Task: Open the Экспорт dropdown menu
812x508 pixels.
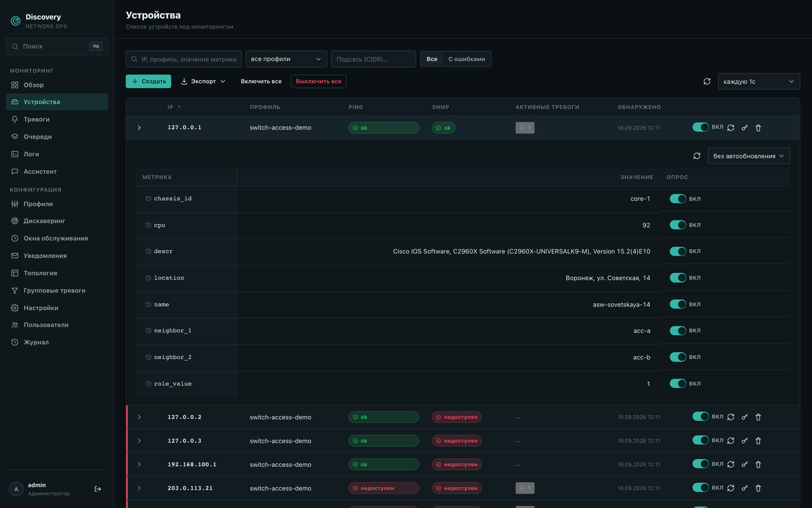Action: (203, 81)
